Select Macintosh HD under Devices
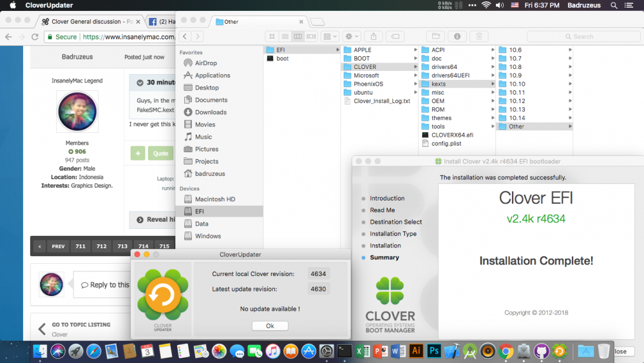The height and width of the screenshot is (363, 644). tap(214, 199)
